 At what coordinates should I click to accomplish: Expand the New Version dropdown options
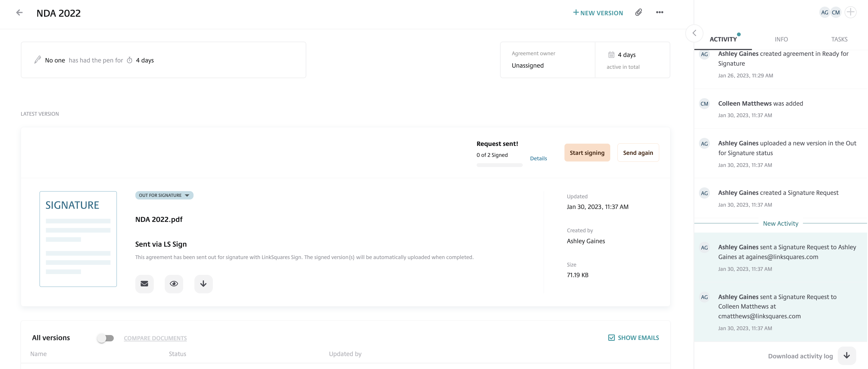pos(598,12)
